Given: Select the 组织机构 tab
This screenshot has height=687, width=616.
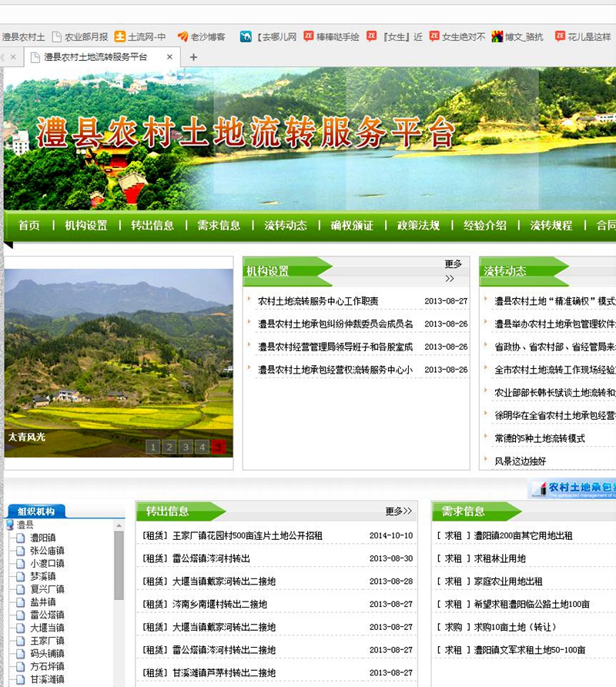Looking at the screenshot, I should (x=36, y=511).
